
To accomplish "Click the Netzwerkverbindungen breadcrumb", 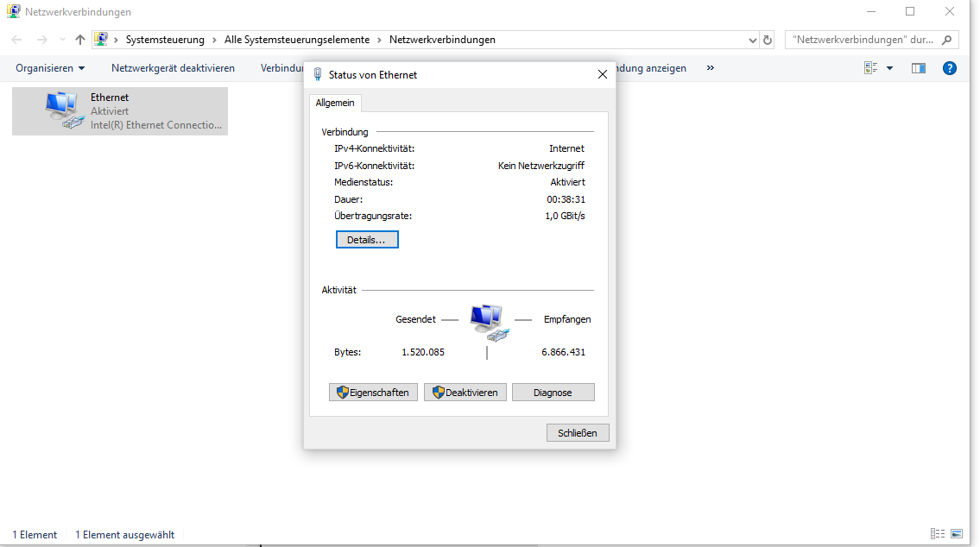I will [442, 40].
